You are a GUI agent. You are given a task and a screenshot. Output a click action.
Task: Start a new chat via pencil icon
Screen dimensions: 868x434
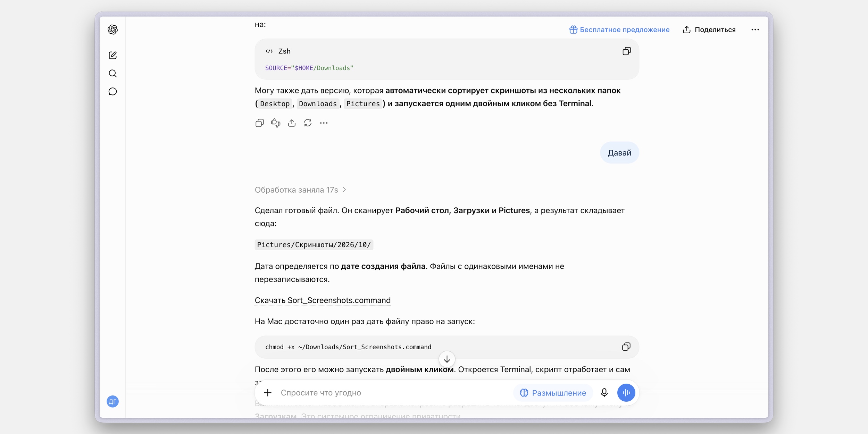tap(112, 55)
